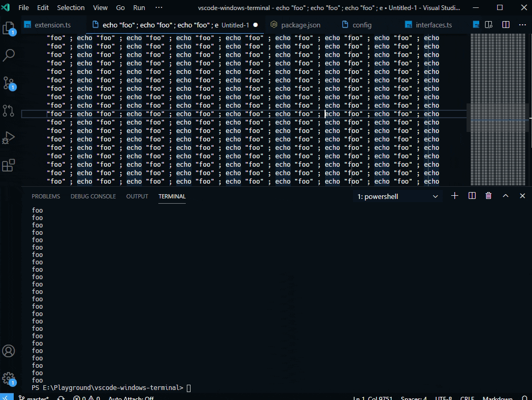Open the Go menu
This screenshot has height=400, width=532.
point(120,7)
